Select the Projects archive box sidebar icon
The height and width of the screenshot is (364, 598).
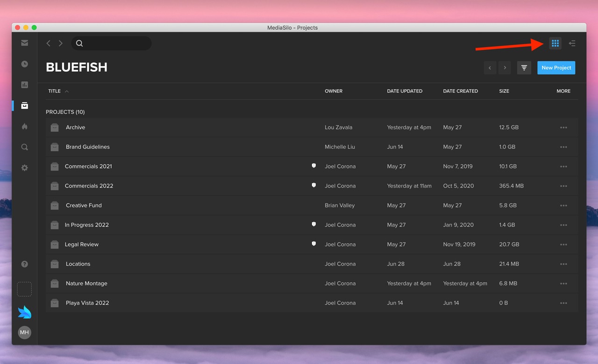24,106
